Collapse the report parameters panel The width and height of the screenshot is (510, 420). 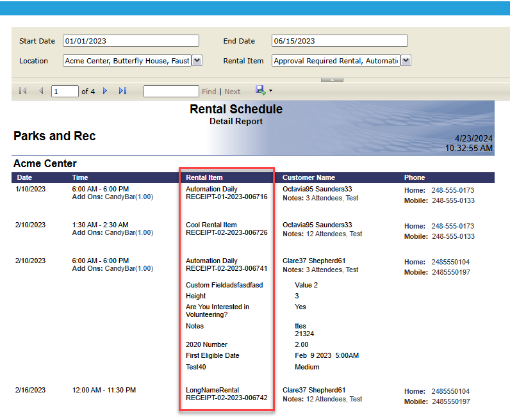click(x=332, y=79)
